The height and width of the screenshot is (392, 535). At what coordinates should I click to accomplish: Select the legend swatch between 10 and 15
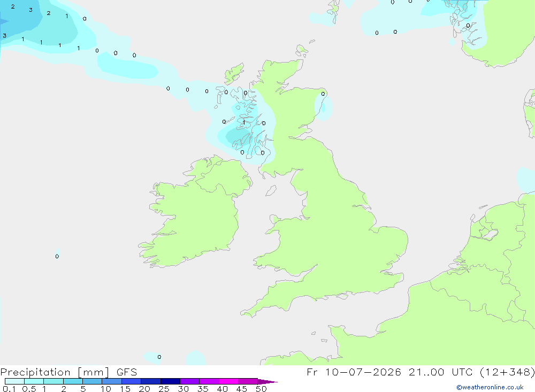point(112,381)
